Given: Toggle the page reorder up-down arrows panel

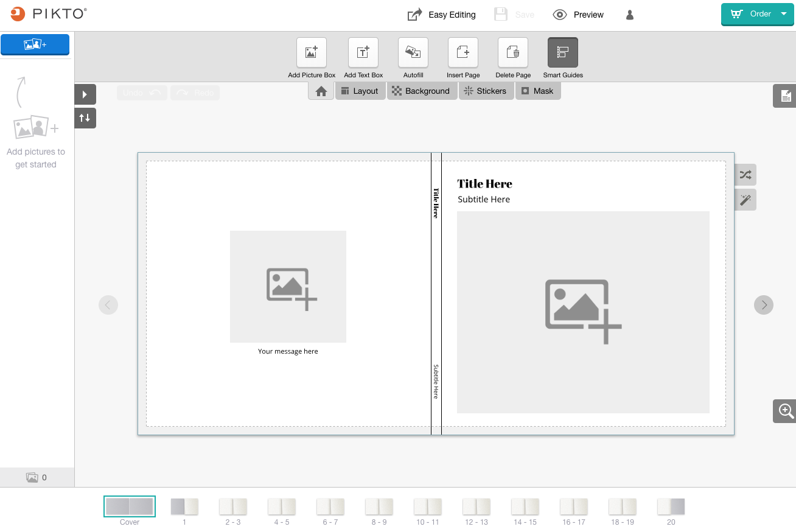Looking at the screenshot, I should click(x=85, y=118).
